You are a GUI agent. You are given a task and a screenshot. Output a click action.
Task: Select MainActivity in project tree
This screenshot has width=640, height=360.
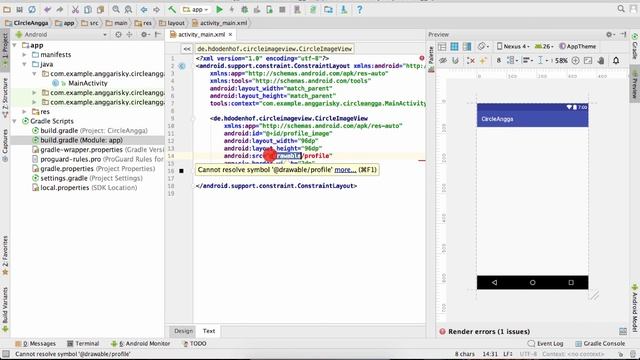(x=88, y=83)
